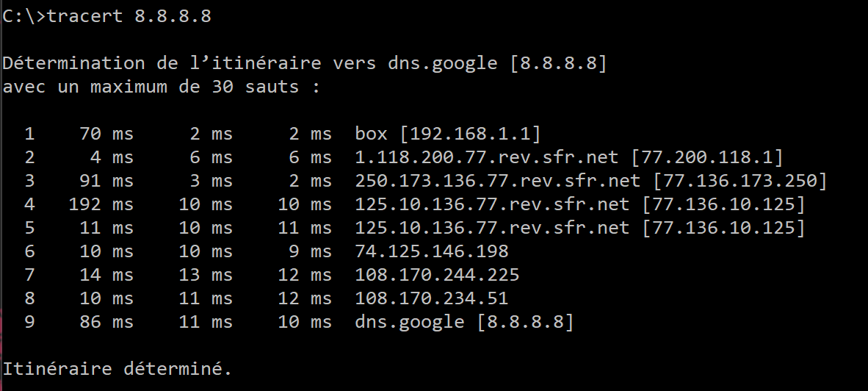
Task: Click the hop 5 hostname 125.10.136.77.rev.sfr.net
Action: (492, 228)
